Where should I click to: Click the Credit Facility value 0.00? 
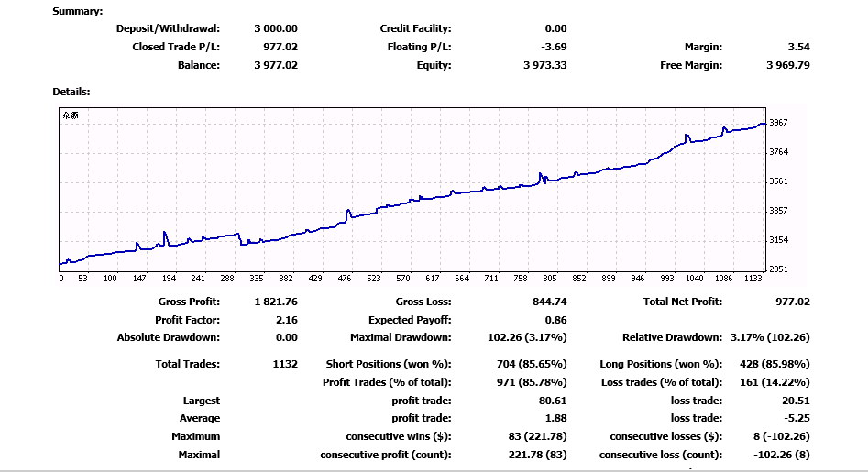coord(555,28)
